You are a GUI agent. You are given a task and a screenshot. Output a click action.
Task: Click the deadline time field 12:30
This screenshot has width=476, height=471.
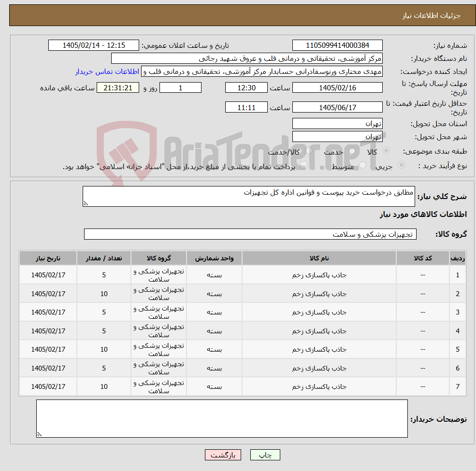246,88
